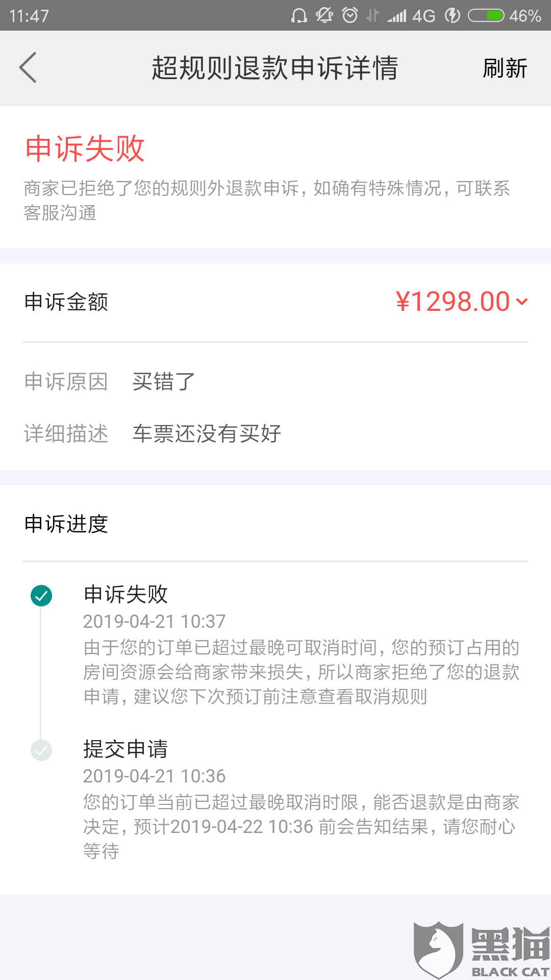
Task: Tap the red 申诉失败 heading
Action: pos(85,149)
